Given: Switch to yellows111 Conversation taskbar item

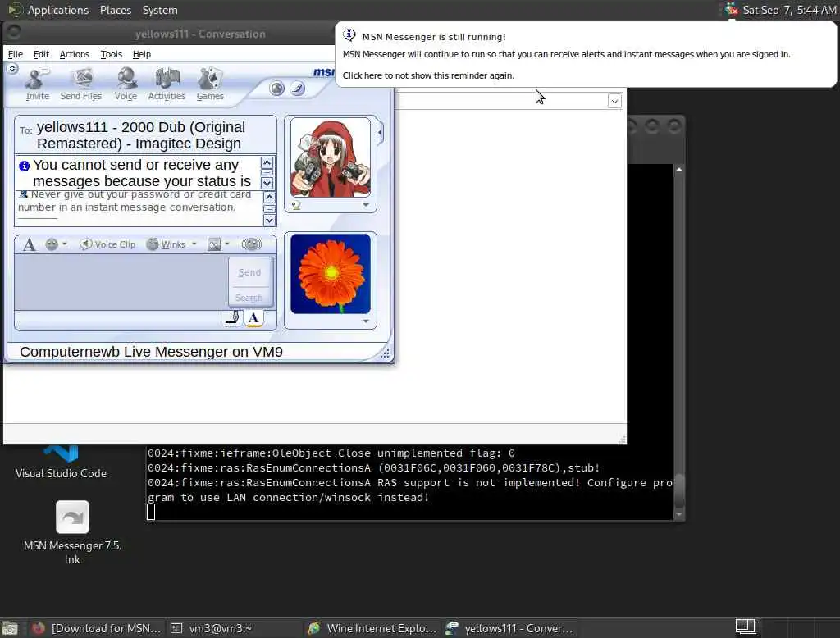Looking at the screenshot, I should tap(510, 628).
